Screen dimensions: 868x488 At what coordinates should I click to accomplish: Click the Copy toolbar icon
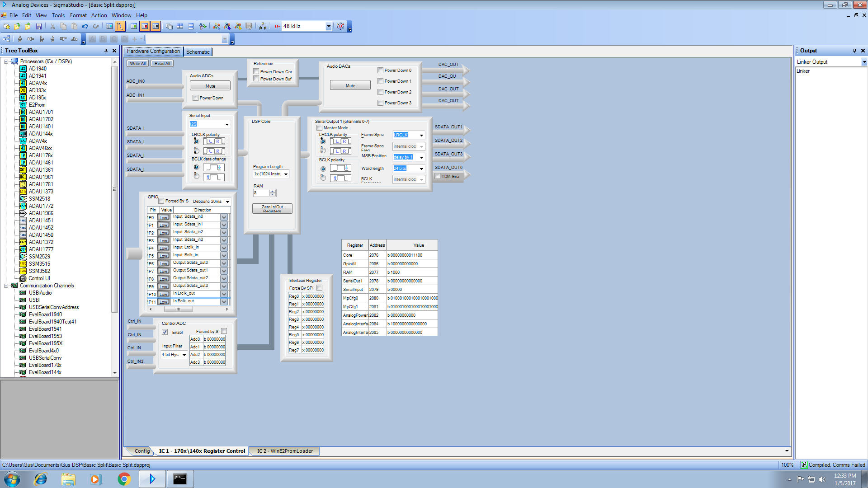click(x=63, y=26)
